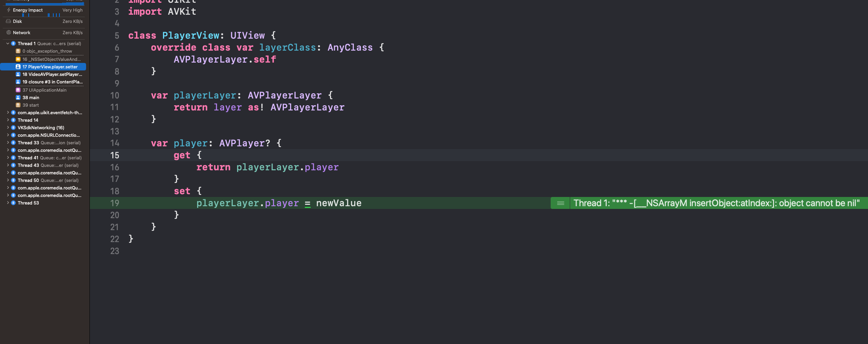Click the user-code icon for frame 18

tap(18, 74)
